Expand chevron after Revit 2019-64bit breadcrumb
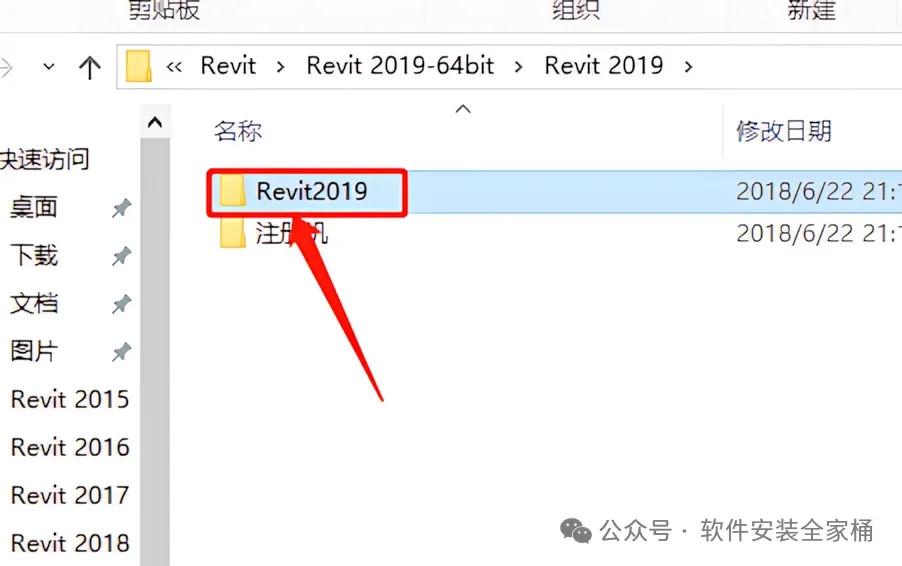 tap(518, 67)
